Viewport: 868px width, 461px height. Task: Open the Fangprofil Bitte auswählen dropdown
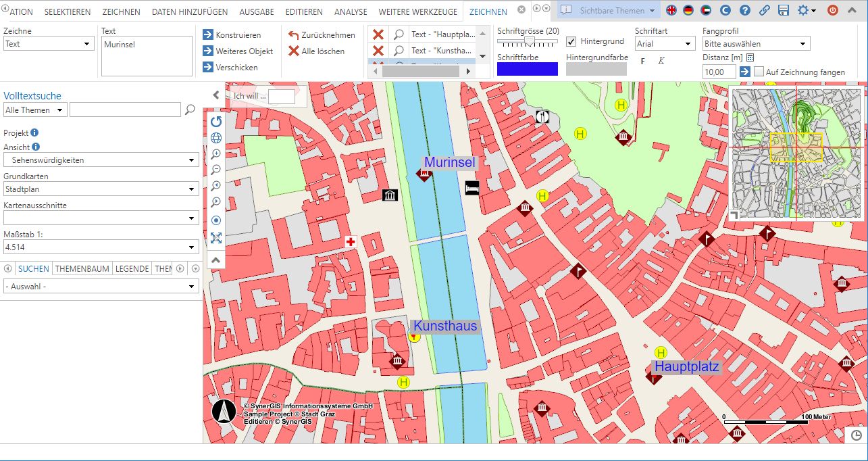756,44
